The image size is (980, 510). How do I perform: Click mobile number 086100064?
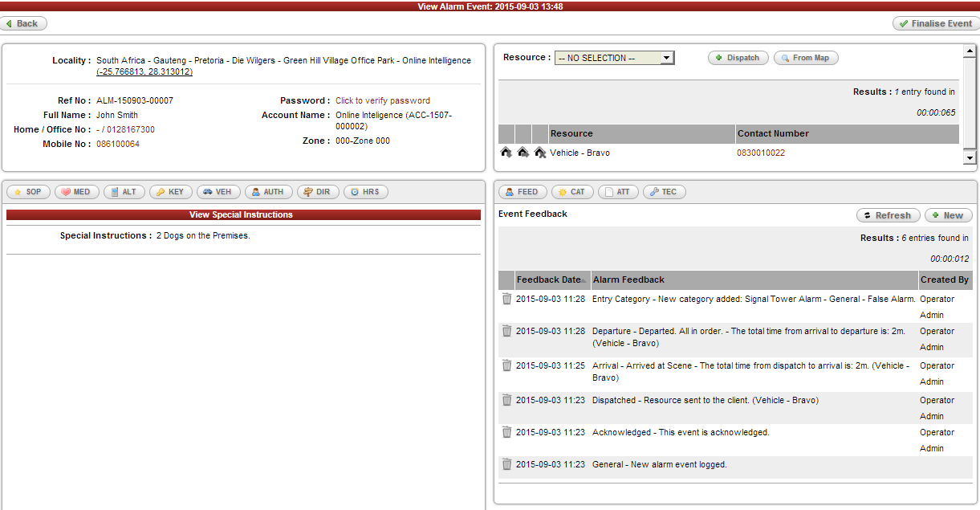tap(118, 144)
